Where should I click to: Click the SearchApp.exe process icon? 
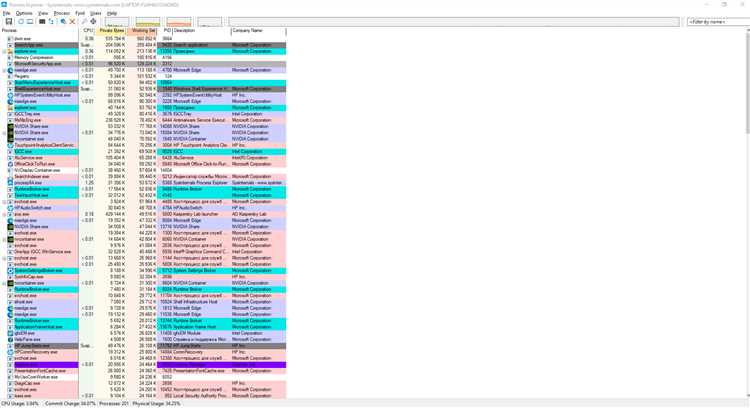[x=10, y=45]
